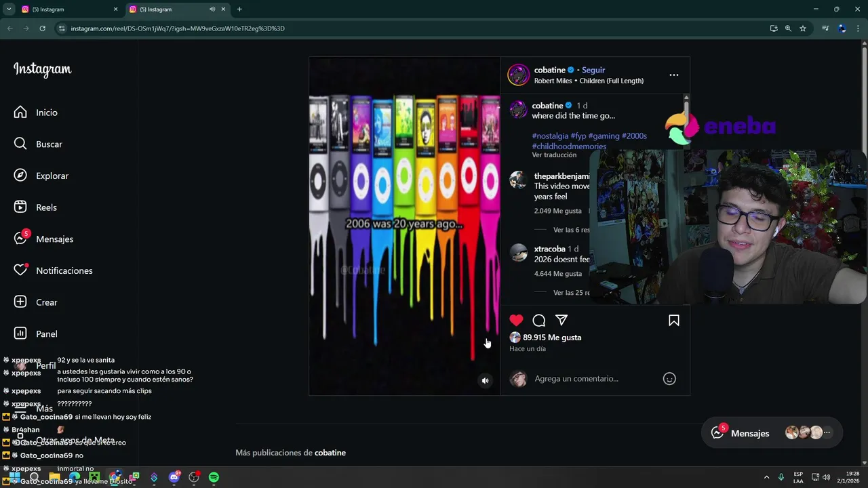Screen dimensions: 868x488
Task: Open Notificaciones from the sidebar
Action: pos(53,270)
